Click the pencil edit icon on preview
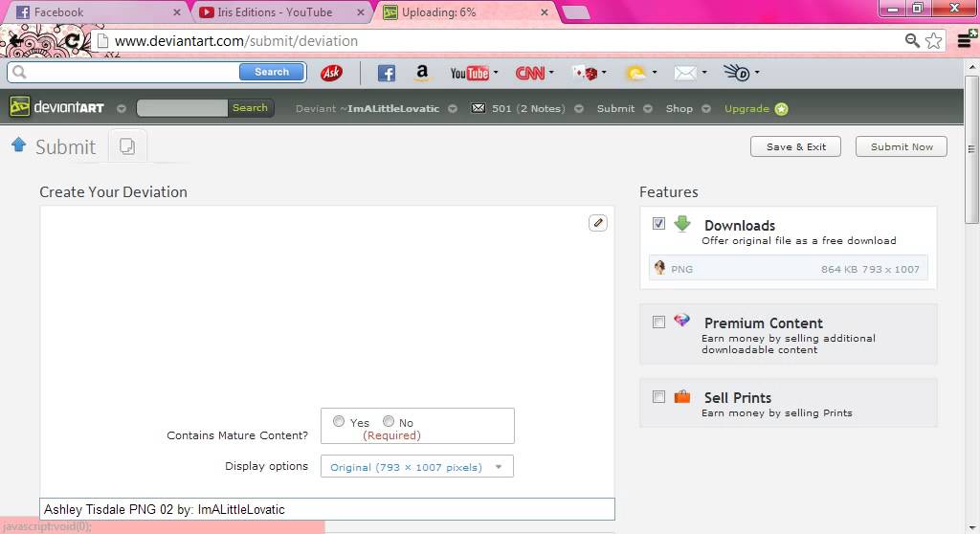The image size is (980, 534). click(598, 223)
